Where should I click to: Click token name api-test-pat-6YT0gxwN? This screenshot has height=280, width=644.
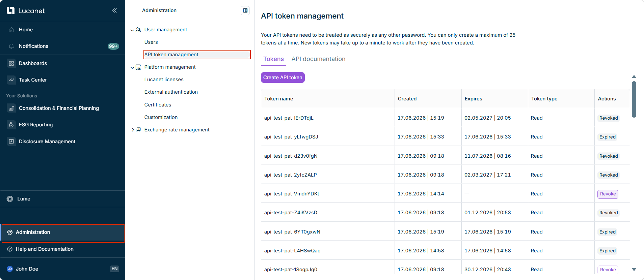(292, 232)
